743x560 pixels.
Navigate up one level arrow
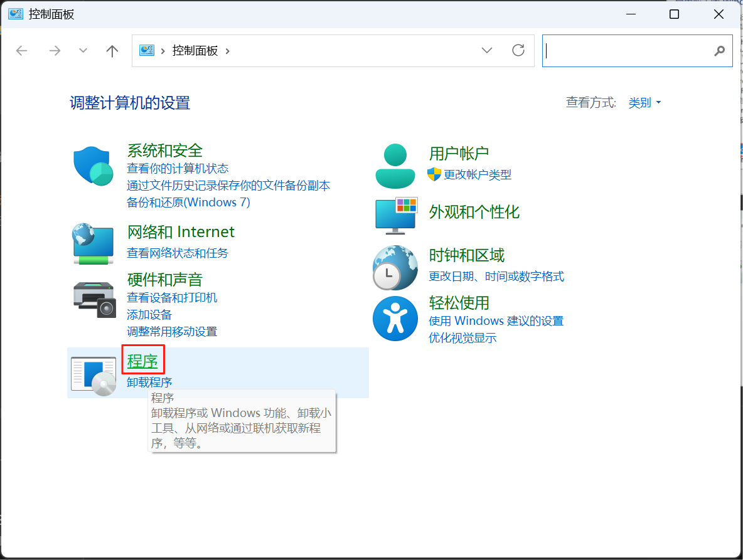tap(112, 51)
